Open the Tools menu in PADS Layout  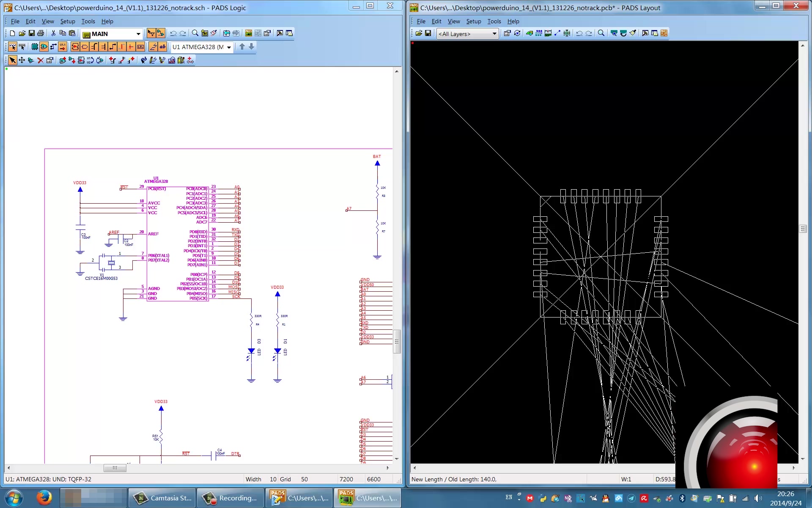tap(494, 21)
